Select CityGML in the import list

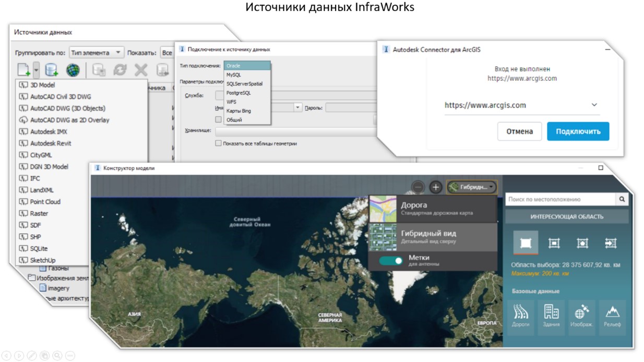point(81,155)
